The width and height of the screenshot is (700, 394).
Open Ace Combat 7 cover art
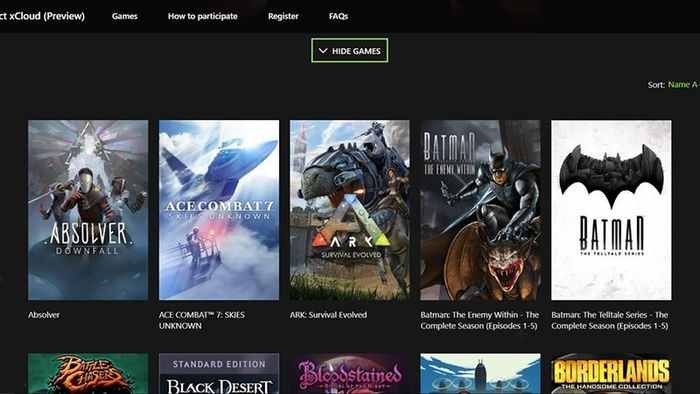(219, 210)
